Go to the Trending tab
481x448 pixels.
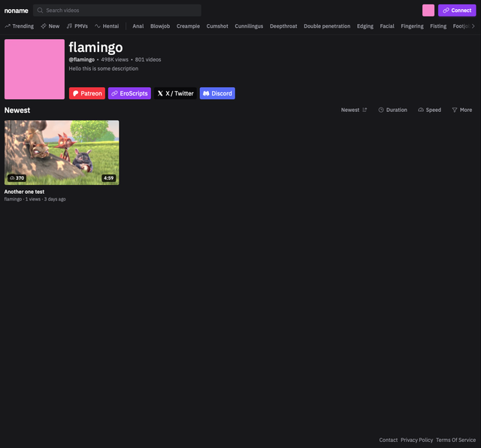point(20,26)
